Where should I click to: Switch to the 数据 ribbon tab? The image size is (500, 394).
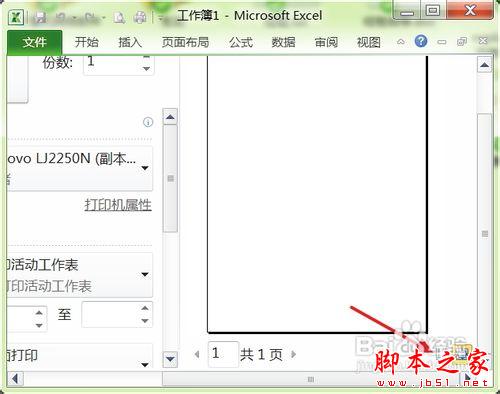[283, 42]
